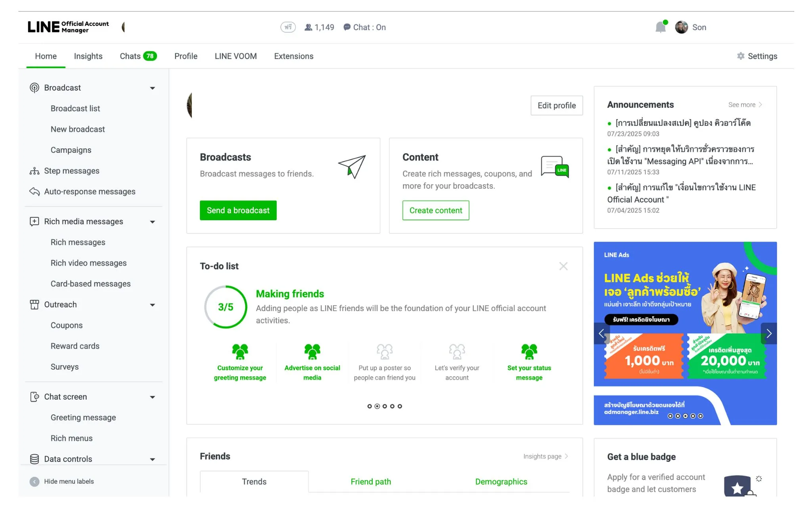Open Greeting message in sidebar
Viewport: 812px width, 508px height.
point(83,418)
